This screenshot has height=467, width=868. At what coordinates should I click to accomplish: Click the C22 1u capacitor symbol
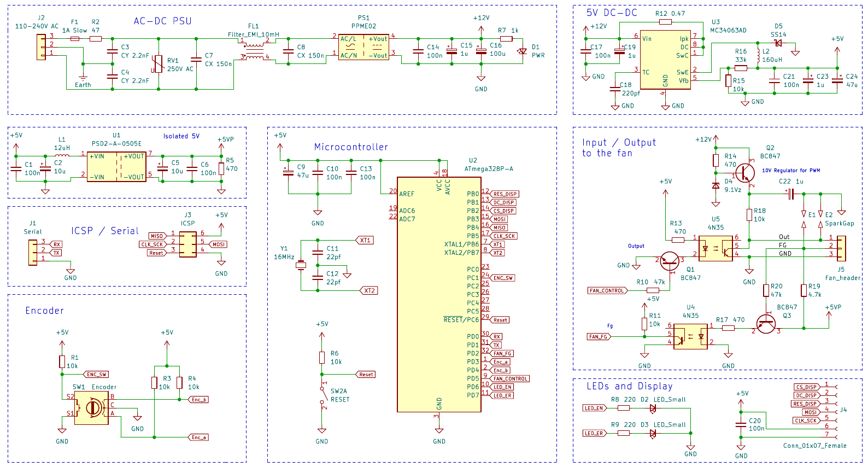[x=791, y=194]
